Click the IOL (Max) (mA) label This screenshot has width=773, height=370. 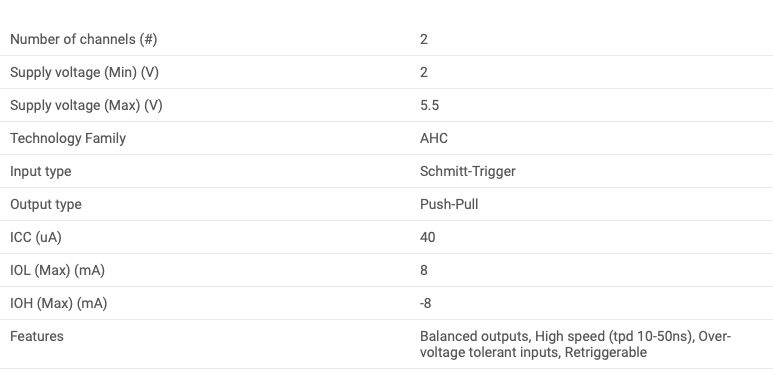[57, 270]
